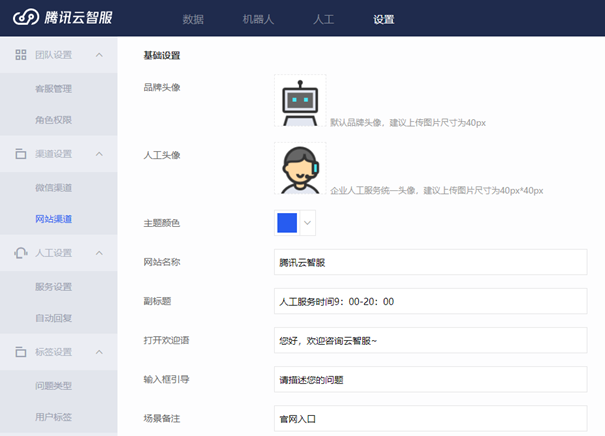605x436 pixels.
Task: Click the 默认品牌头像 hint text
Action: pyautogui.click(x=408, y=123)
